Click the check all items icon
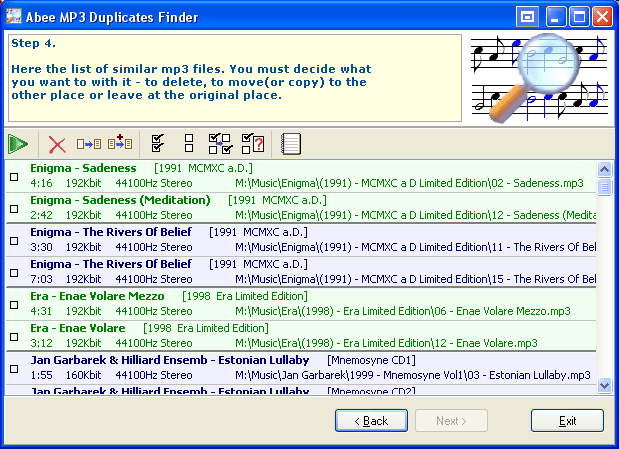The width and height of the screenshot is (619, 449). click(158, 143)
